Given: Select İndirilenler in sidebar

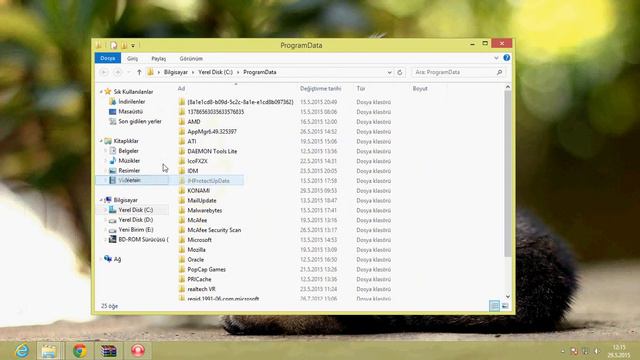Looking at the screenshot, I should (132, 102).
